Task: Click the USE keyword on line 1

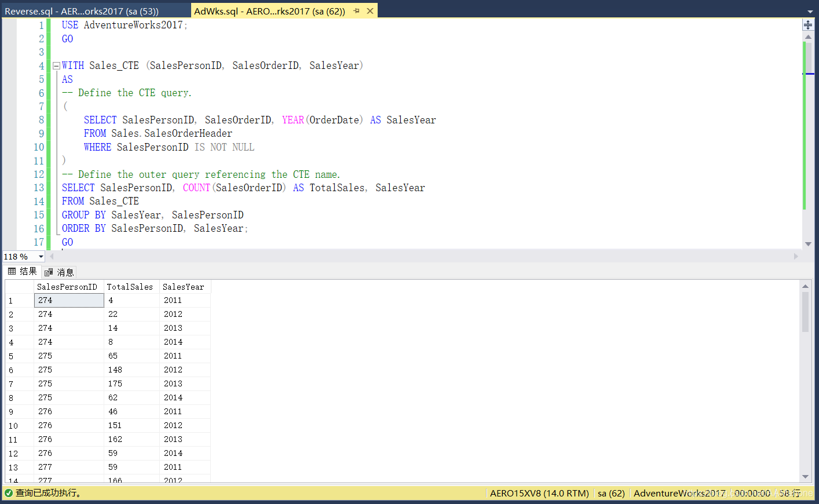Action: [x=70, y=25]
